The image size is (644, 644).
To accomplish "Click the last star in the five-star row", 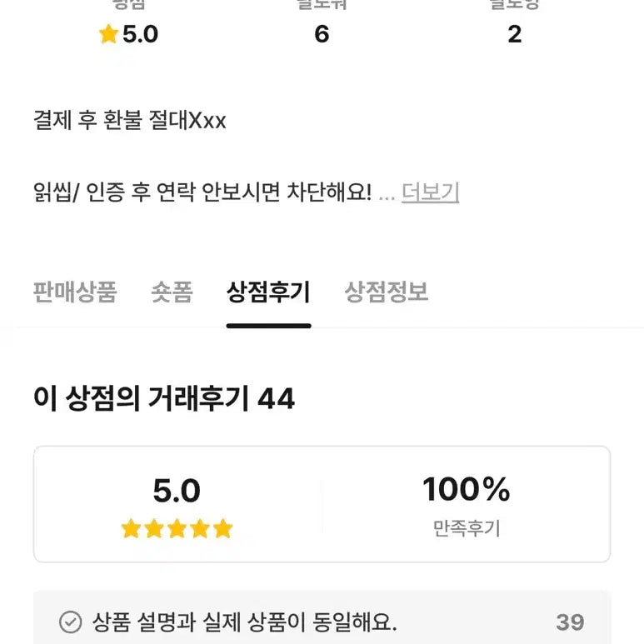I will pyautogui.click(x=222, y=528).
